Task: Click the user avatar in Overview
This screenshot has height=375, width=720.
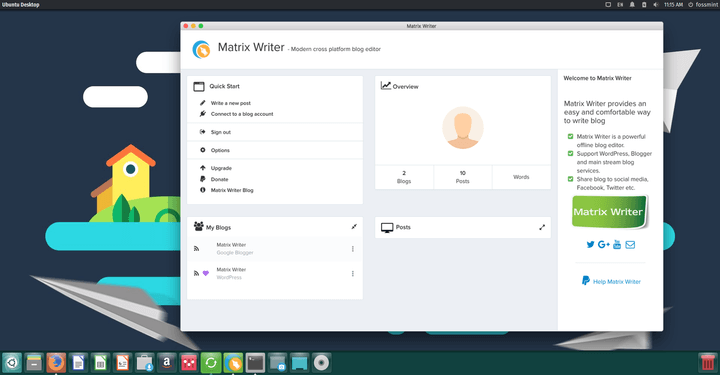Action: pos(463,128)
